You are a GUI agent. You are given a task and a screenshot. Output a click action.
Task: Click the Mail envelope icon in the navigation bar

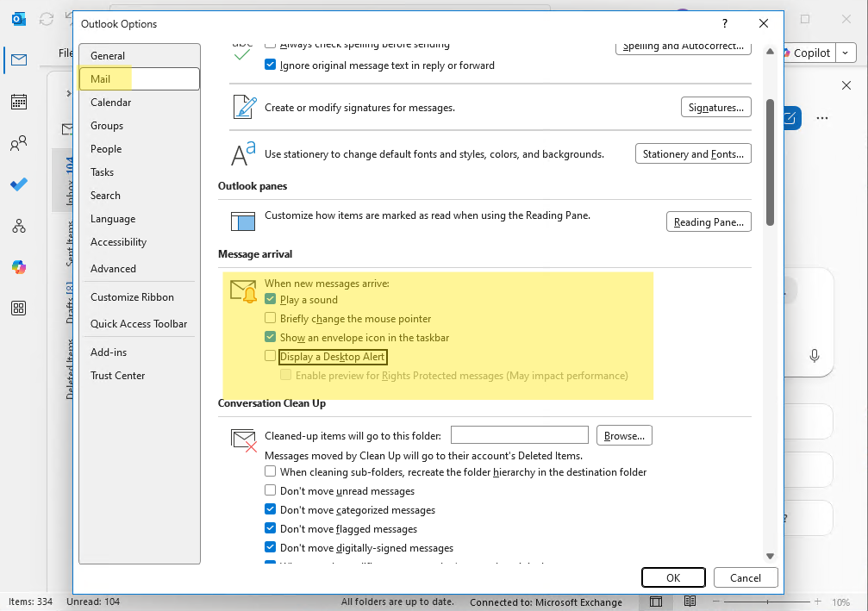(x=18, y=60)
